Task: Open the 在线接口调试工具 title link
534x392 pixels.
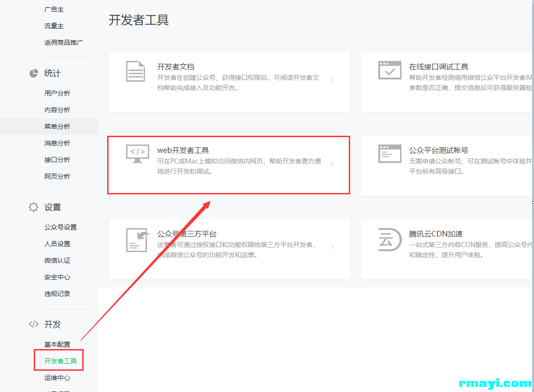Action: coord(439,66)
